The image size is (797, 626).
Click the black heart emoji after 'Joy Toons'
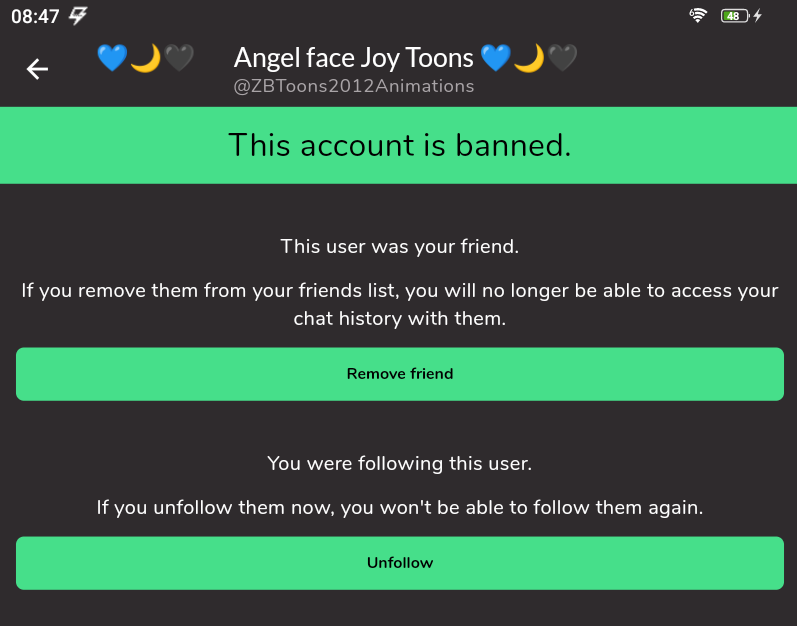coord(562,58)
